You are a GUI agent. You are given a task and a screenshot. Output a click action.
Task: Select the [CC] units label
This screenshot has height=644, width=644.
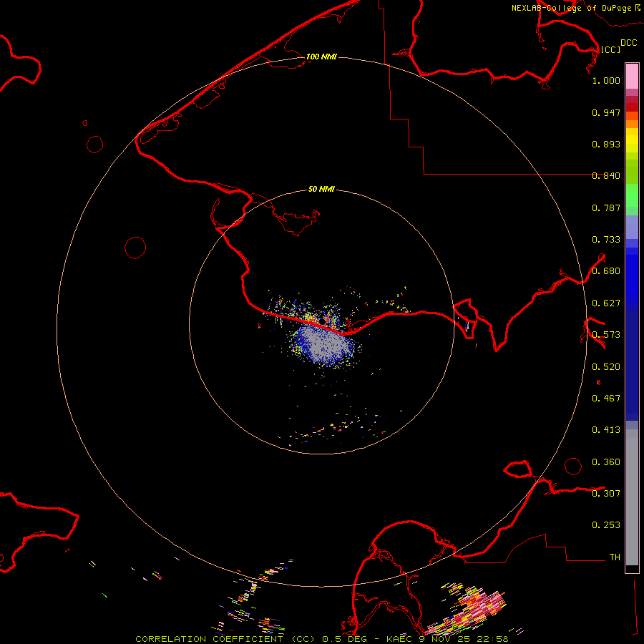pos(610,49)
